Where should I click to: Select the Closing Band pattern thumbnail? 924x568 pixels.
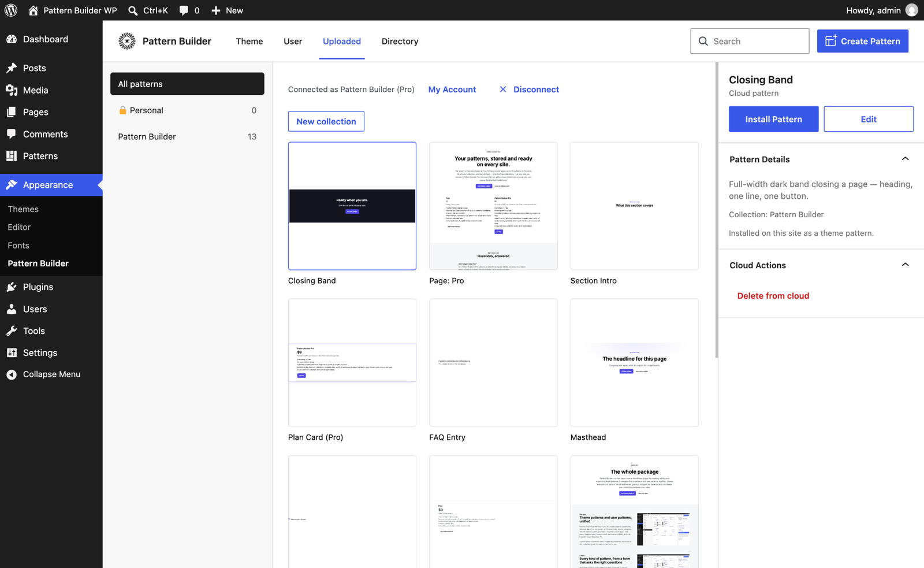point(352,206)
